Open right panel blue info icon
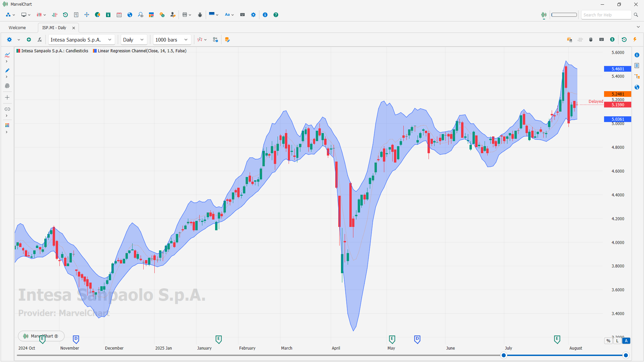This screenshot has width=644, height=362. (637, 55)
